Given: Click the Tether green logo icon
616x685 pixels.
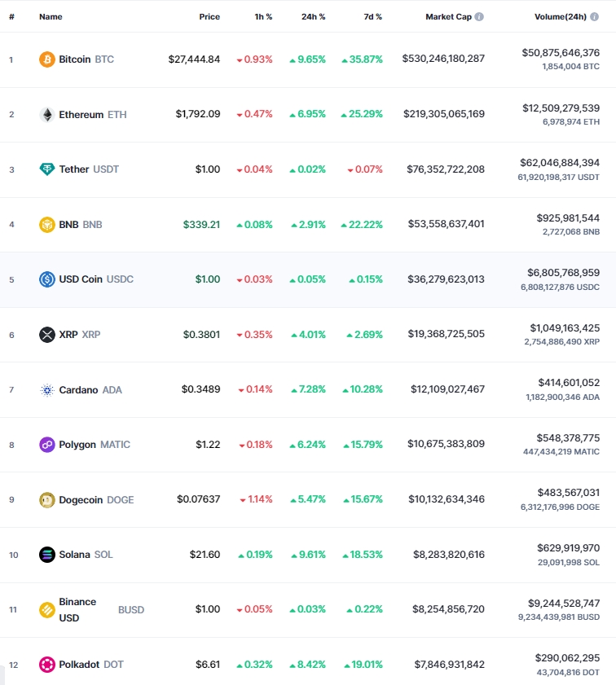Looking at the screenshot, I should pyautogui.click(x=46, y=169).
